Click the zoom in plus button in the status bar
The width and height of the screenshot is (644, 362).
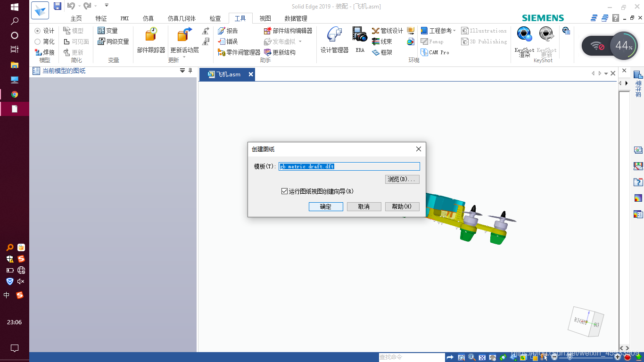point(618,357)
